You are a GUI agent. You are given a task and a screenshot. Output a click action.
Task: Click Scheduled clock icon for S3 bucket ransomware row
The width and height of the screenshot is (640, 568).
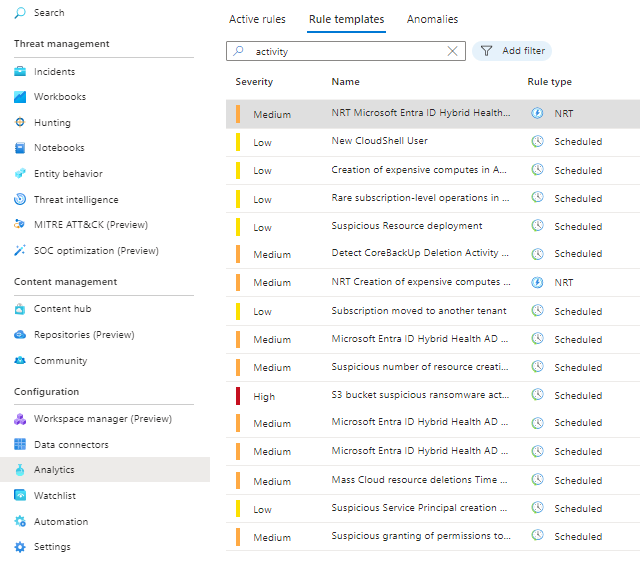[537, 395]
